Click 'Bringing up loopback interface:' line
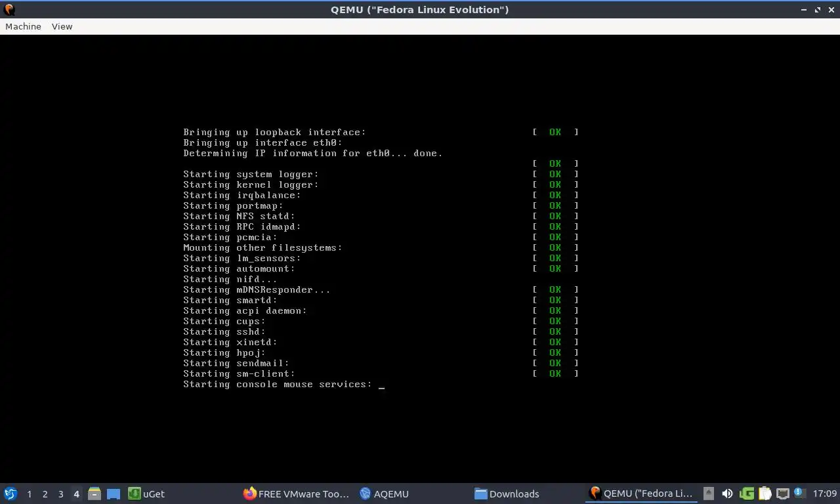 [274, 132]
